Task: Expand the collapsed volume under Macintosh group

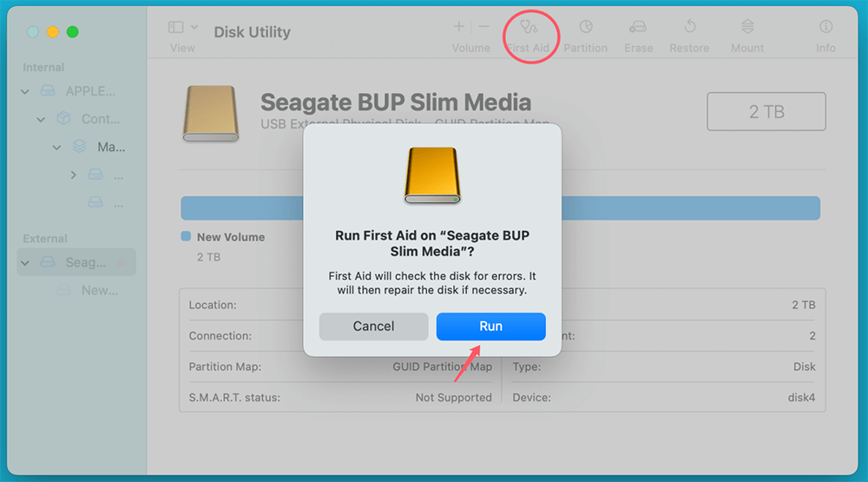Action: 73,175
